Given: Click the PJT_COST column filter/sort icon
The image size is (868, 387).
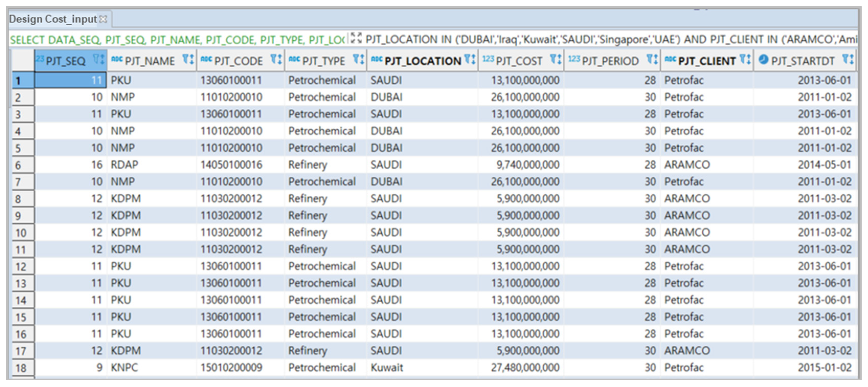Looking at the screenshot, I should 556,60.
